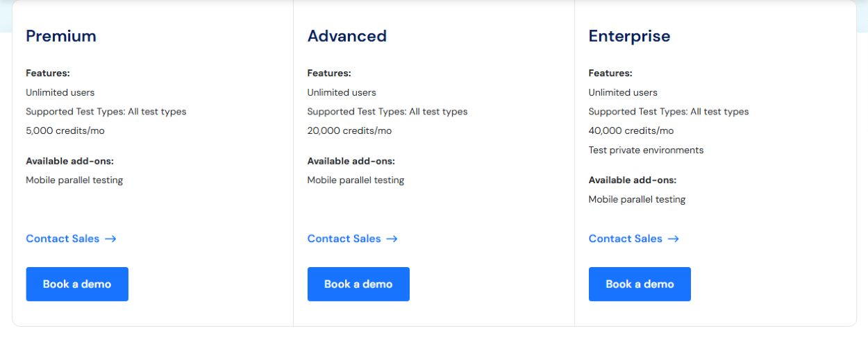Image resolution: width=868 pixels, height=342 pixels.
Task: Click the Test private environments feature
Action: (646, 150)
